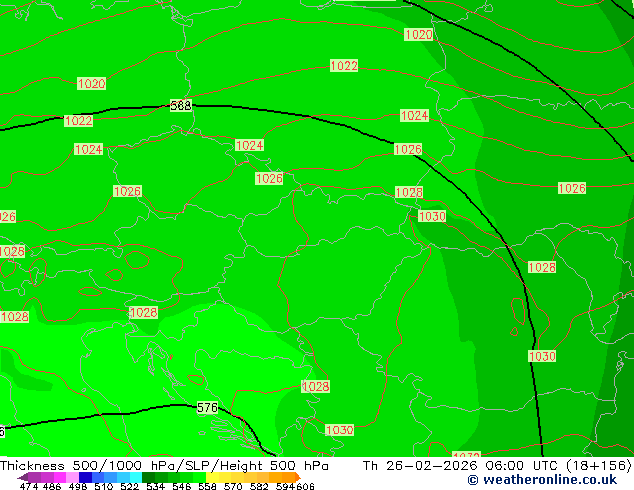Click the forecast date 'Th 26-02-2026 06:00 UTC'

point(462,466)
